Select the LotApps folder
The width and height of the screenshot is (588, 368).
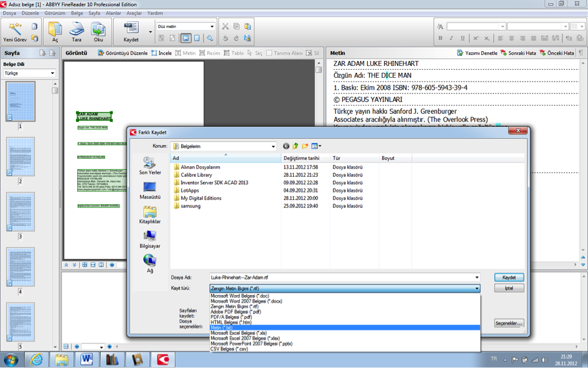pos(190,191)
